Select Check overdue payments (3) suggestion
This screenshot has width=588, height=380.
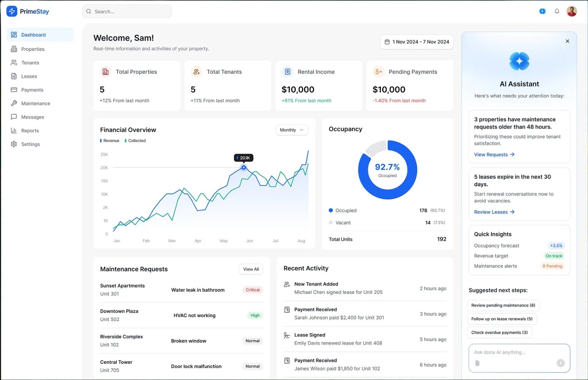click(499, 333)
